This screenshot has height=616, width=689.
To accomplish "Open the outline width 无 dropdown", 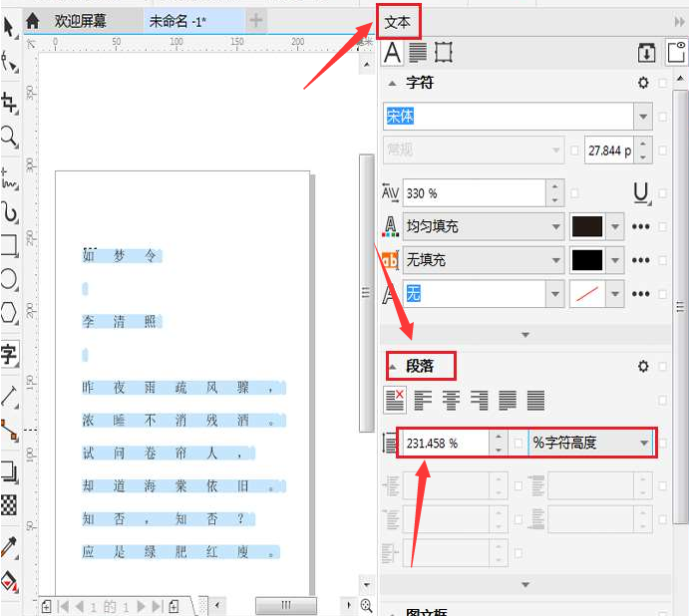I will click(x=555, y=293).
